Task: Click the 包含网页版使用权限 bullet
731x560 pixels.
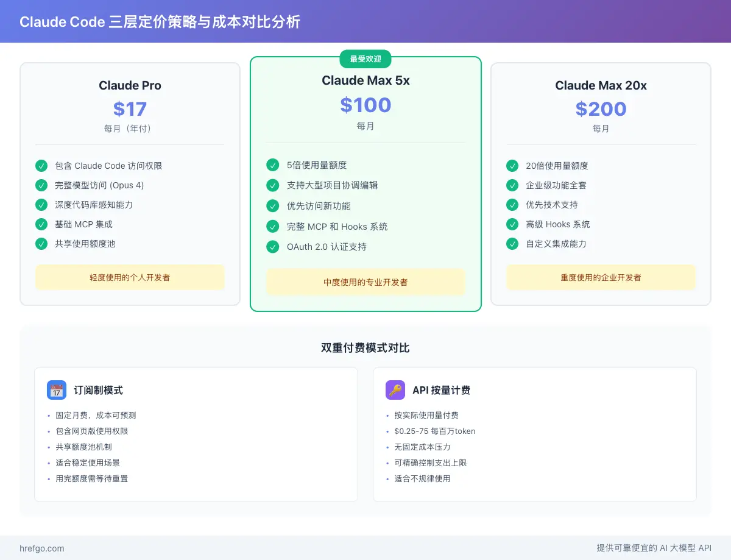Action: click(91, 431)
